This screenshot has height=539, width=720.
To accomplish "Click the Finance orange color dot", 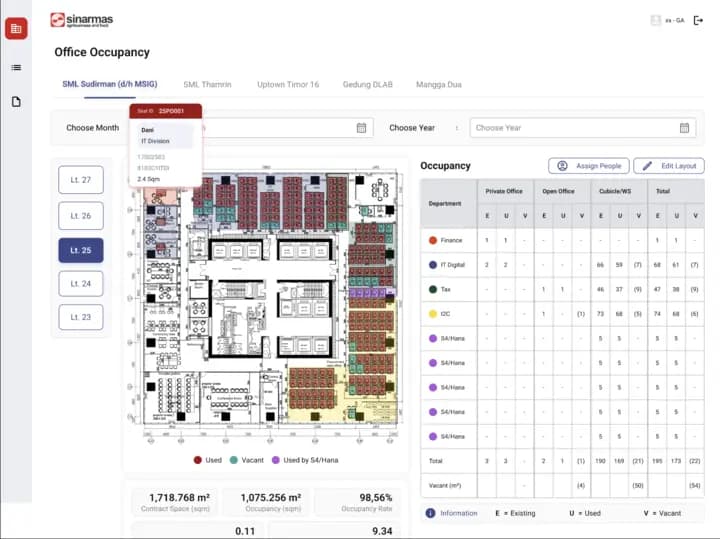I will tap(433, 240).
